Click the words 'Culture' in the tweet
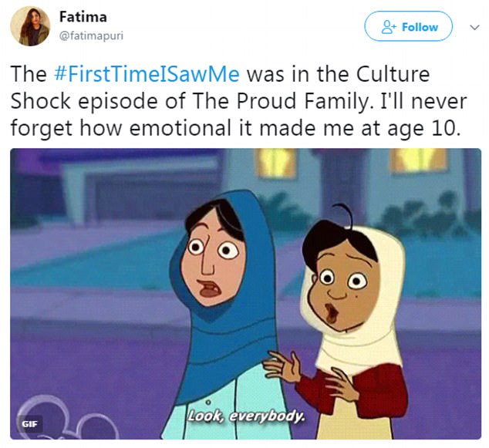Viewport: 489px width, 448px height. (393, 74)
